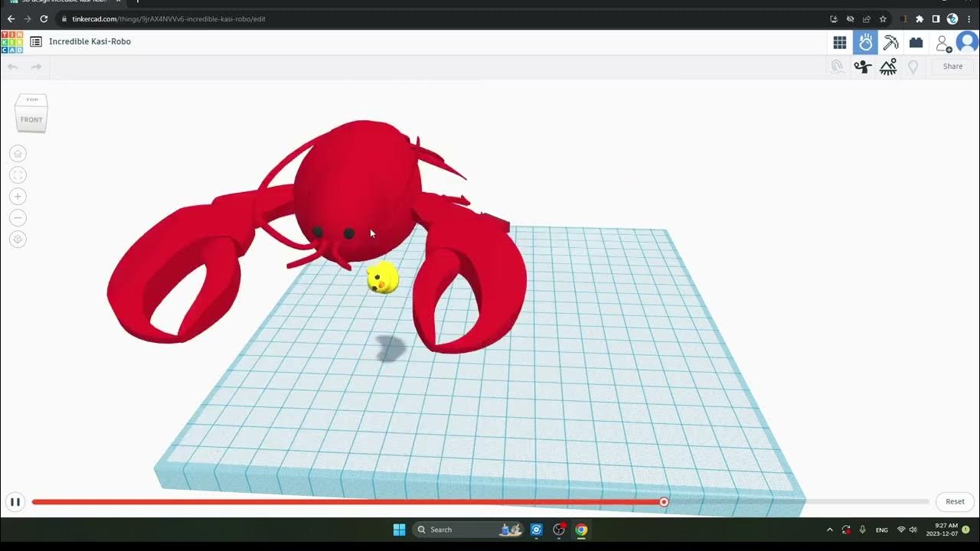Viewport: 980px width, 551px height.
Task: Select the throw objects tool
Action: pyautogui.click(x=863, y=67)
